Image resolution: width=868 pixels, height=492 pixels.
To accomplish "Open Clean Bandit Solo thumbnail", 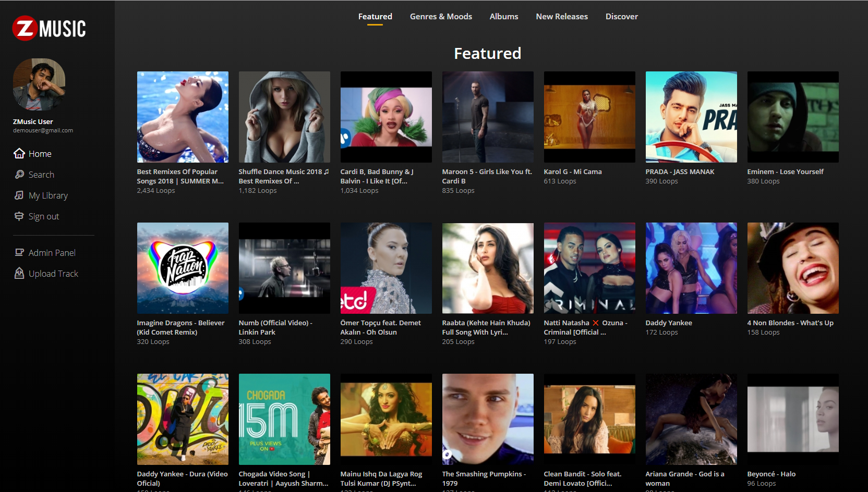I will click(589, 419).
